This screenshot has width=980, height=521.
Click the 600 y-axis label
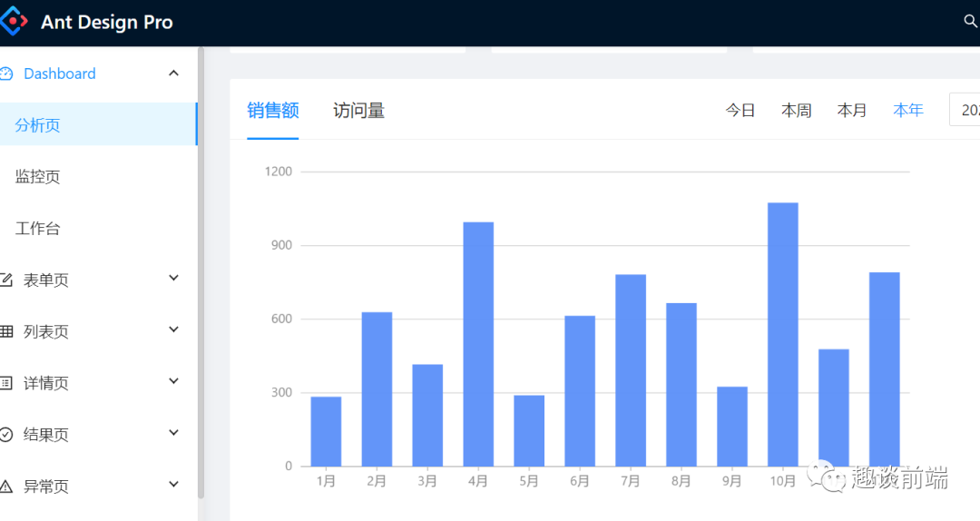point(281,319)
